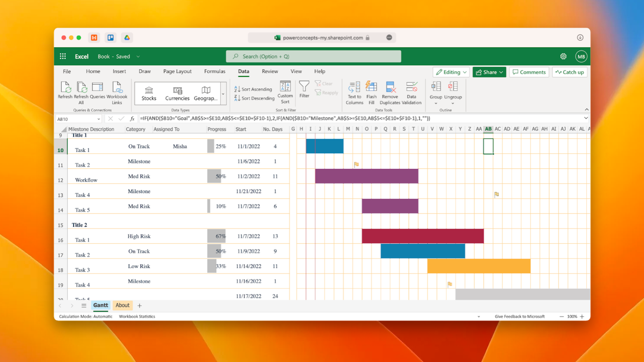Viewport: 644px width, 362px height.
Task: Click Remove Duplicates
Action: pyautogui.click(x=390, y=93)
